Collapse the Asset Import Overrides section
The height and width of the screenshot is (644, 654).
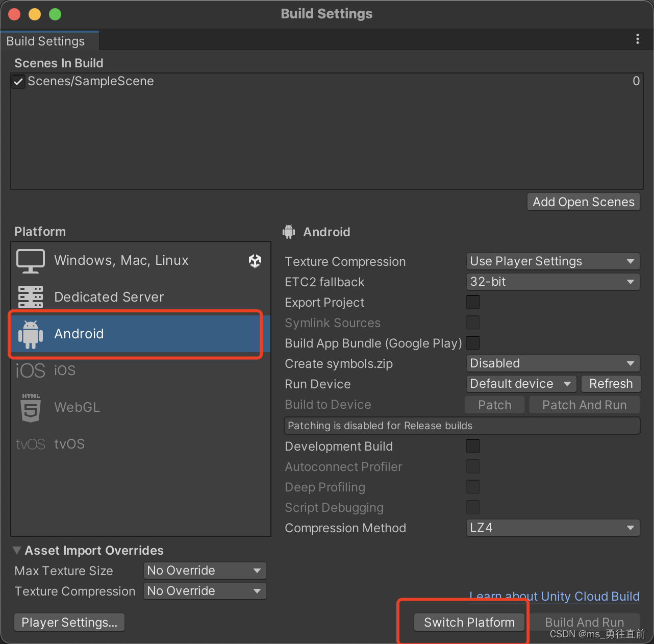point(17,550)
